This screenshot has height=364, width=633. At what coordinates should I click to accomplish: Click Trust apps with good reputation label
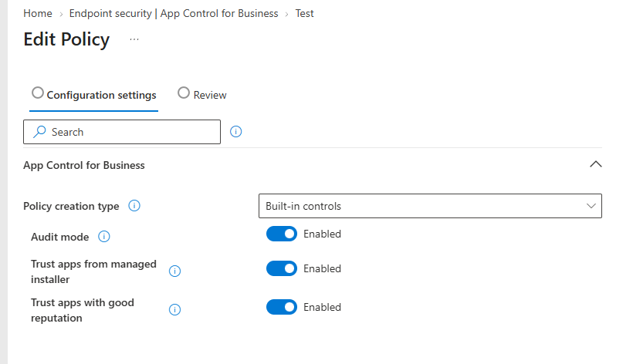click(x=83, y=310)
